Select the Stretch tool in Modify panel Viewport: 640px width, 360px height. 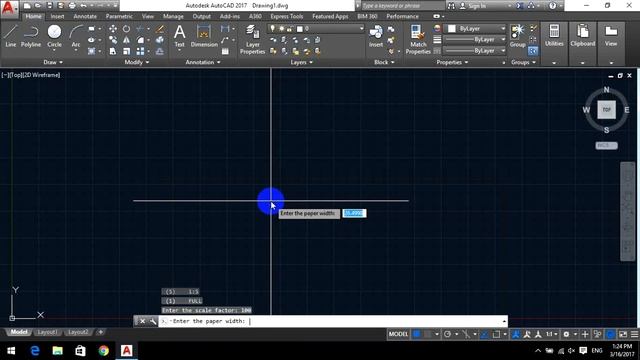(x=113, y=51)
